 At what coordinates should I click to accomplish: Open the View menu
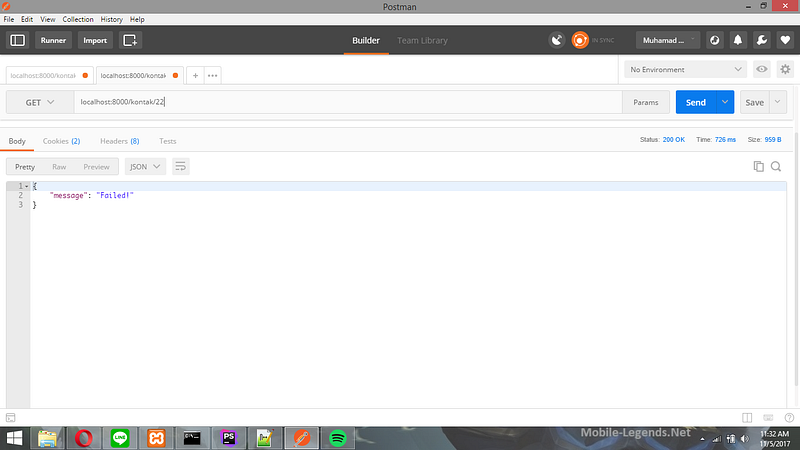point(48,19)
